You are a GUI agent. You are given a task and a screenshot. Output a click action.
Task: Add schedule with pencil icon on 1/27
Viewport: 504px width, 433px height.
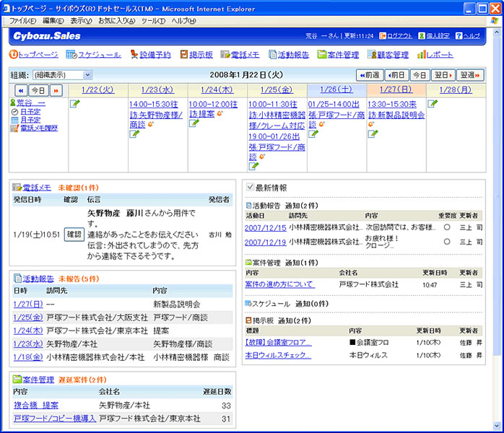tap(373, 134)
